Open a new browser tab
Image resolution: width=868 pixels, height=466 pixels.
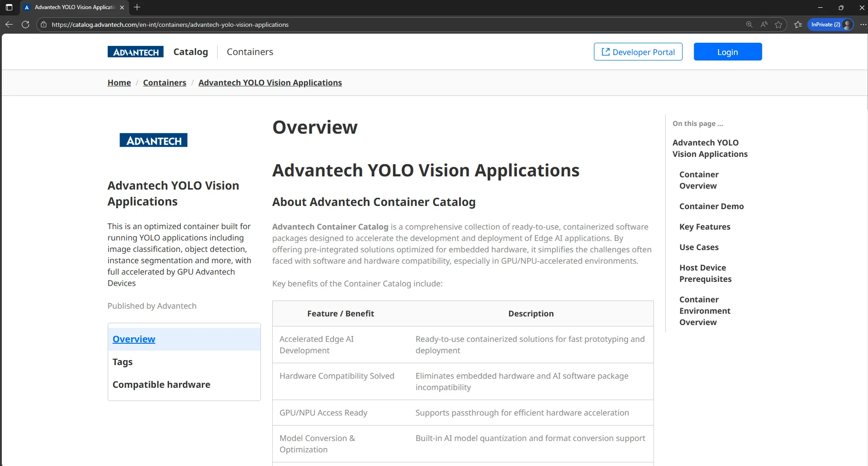[x=137, y=7]
